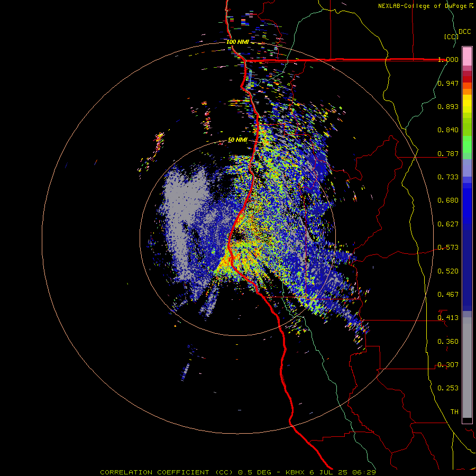Click the 50 NMI range ring label
Viewport: 476px width, 476px height.
[237, 140]
